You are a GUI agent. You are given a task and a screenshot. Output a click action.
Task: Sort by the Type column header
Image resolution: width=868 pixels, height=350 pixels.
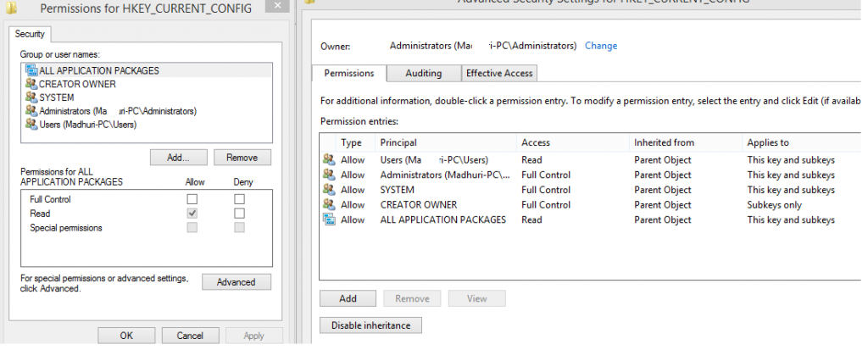point(355,142)
